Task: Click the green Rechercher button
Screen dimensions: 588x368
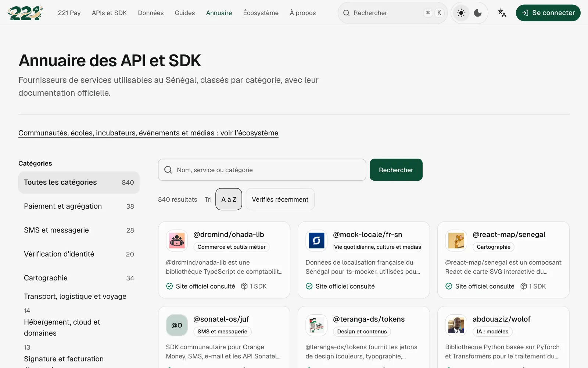Action: coord(396,170)
